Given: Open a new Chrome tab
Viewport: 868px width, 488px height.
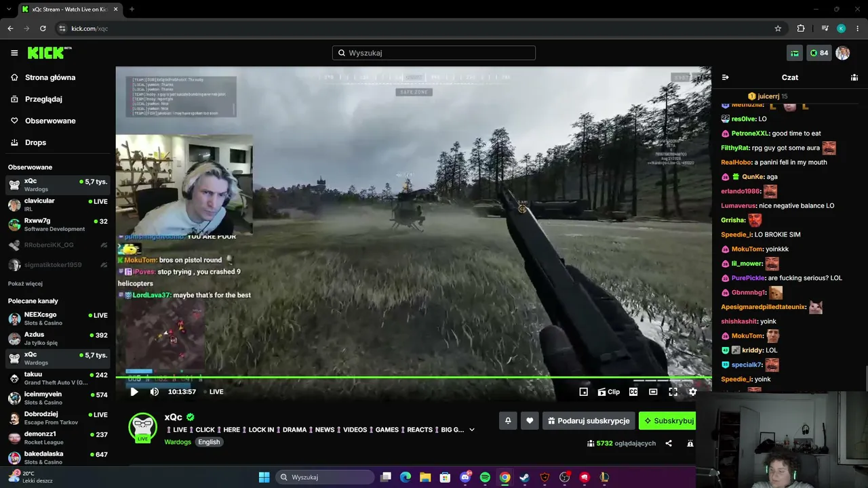Looking at the screenshot, I should tap(132, 9).
